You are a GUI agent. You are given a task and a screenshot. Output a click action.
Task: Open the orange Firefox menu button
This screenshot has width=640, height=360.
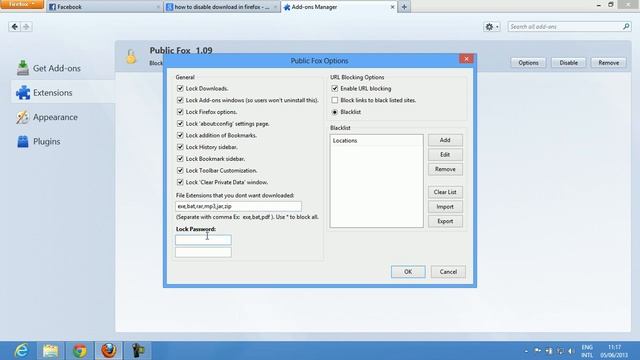pyautogui.click(x=22, y=4)
